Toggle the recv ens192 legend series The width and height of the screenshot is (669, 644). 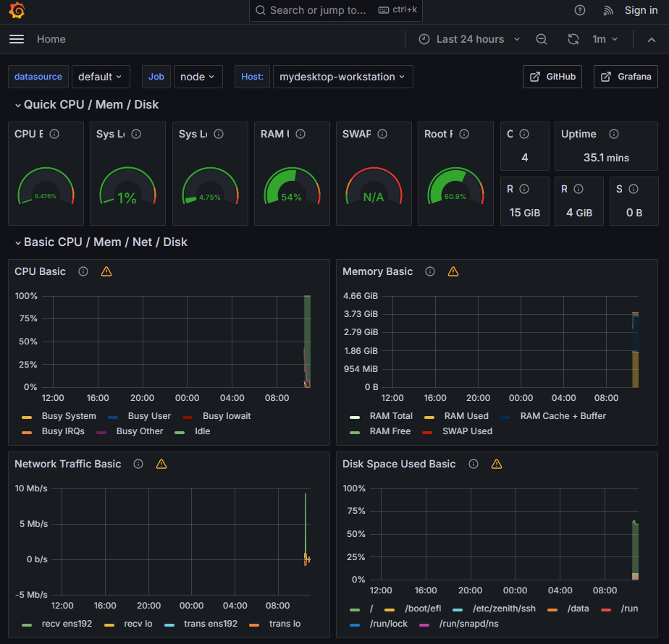click(67, 624)
